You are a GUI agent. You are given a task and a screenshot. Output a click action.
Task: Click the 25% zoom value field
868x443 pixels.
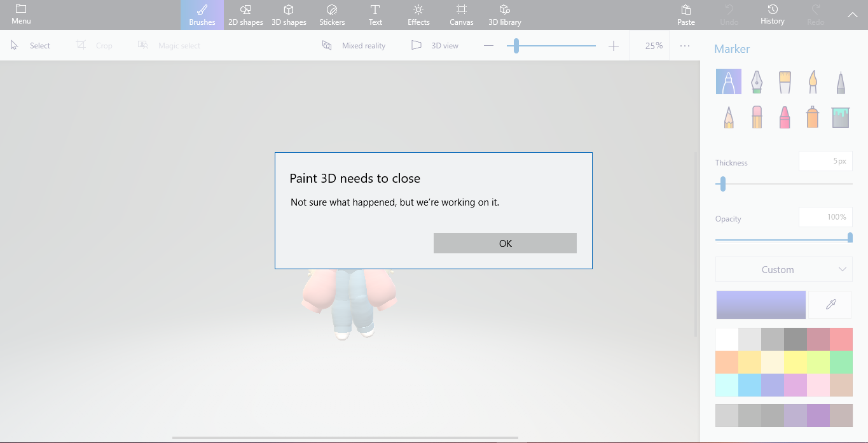[650, 46]
